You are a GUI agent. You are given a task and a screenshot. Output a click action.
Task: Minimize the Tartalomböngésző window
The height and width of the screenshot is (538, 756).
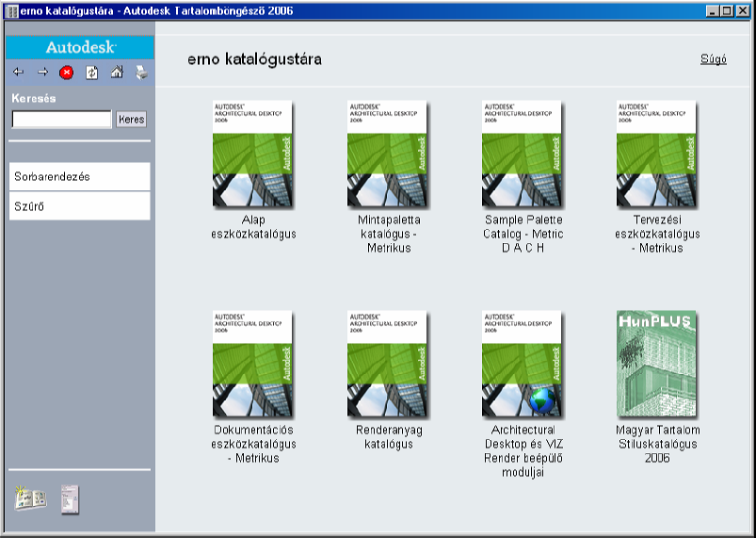tap(712, 11)
